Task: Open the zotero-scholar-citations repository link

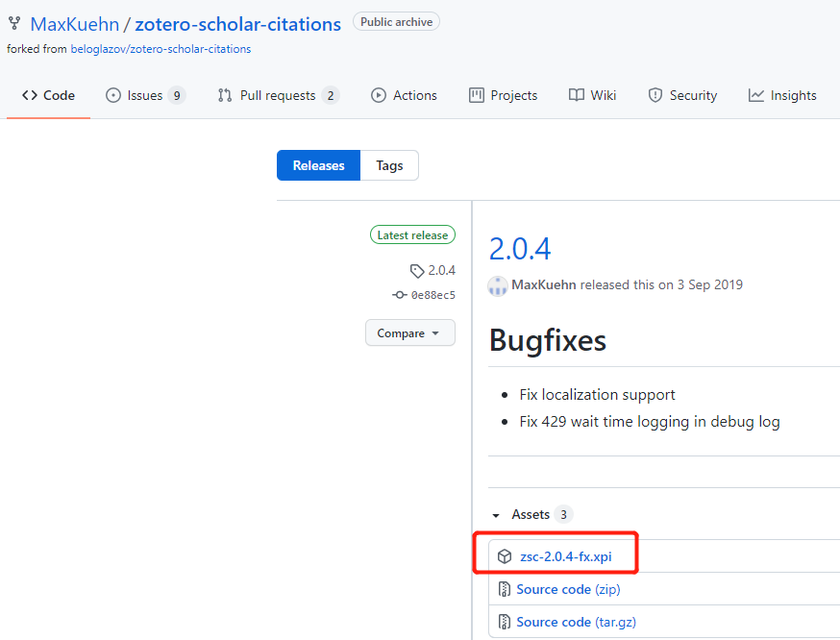Action: 237,24
